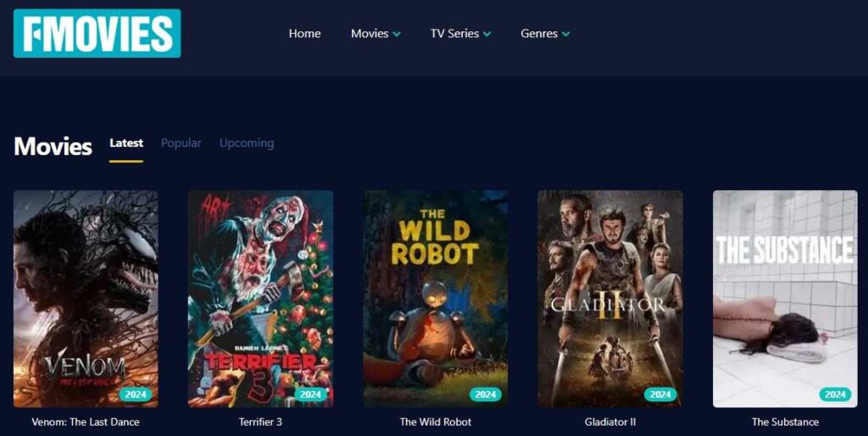Open the Home page link
The height and width of the screenshot is (436, 868).
click(x=304, y=34)
